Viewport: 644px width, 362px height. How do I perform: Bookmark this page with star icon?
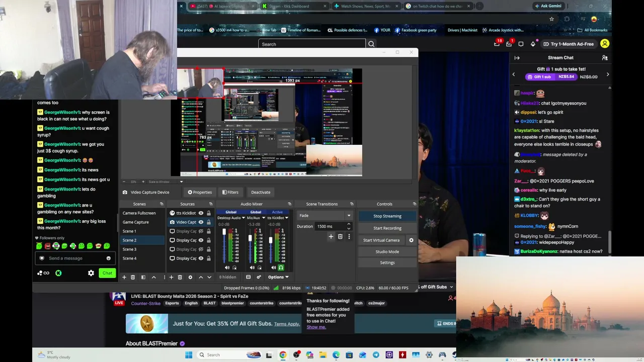[x=552, y=19]
